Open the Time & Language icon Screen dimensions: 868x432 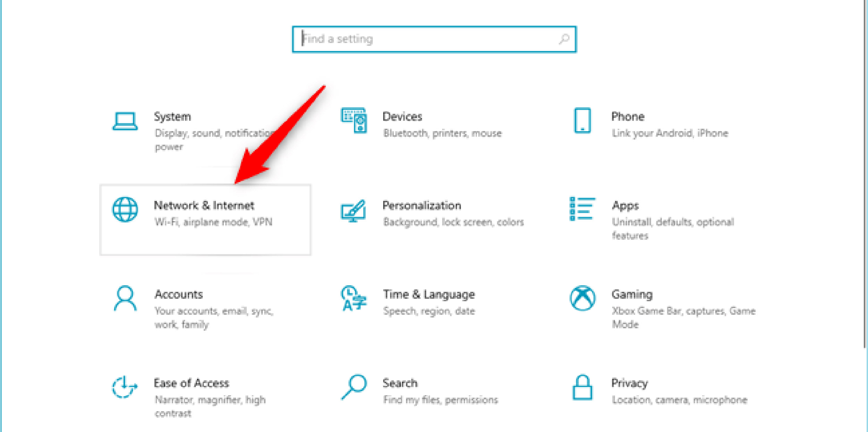point(353,298)
